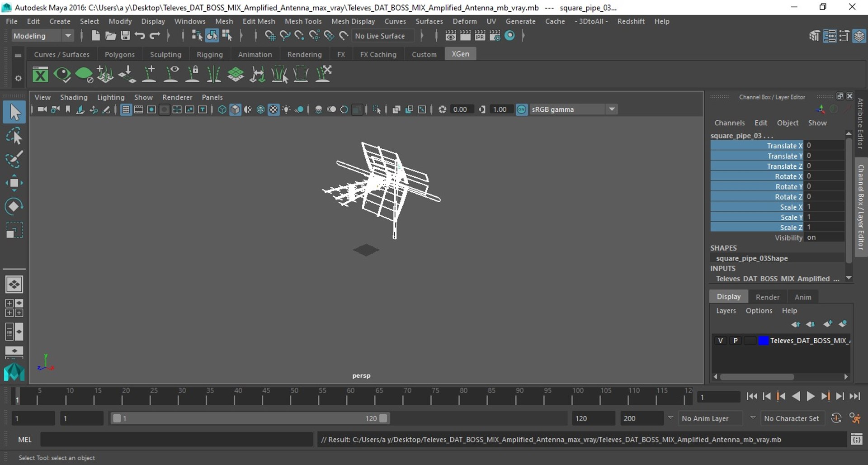
Task: Expand the sRGB gamma color dropdown
Action: tap(612, 109)
